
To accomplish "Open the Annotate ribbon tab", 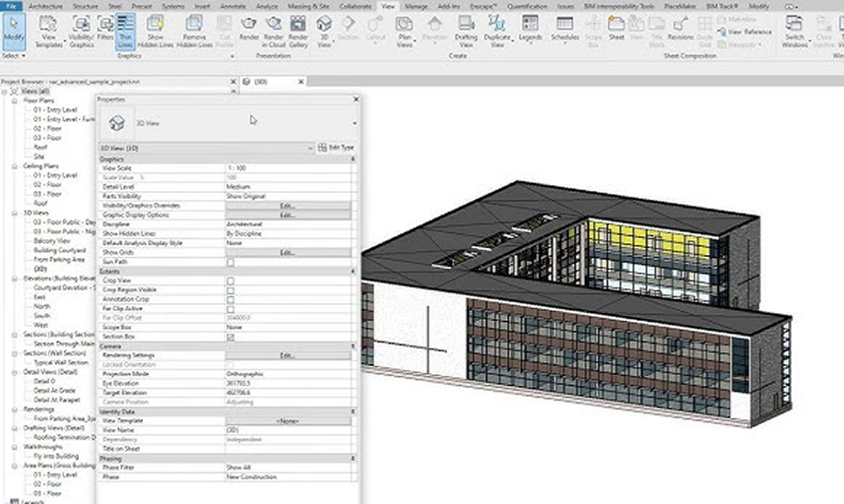I will pos(233,7).
